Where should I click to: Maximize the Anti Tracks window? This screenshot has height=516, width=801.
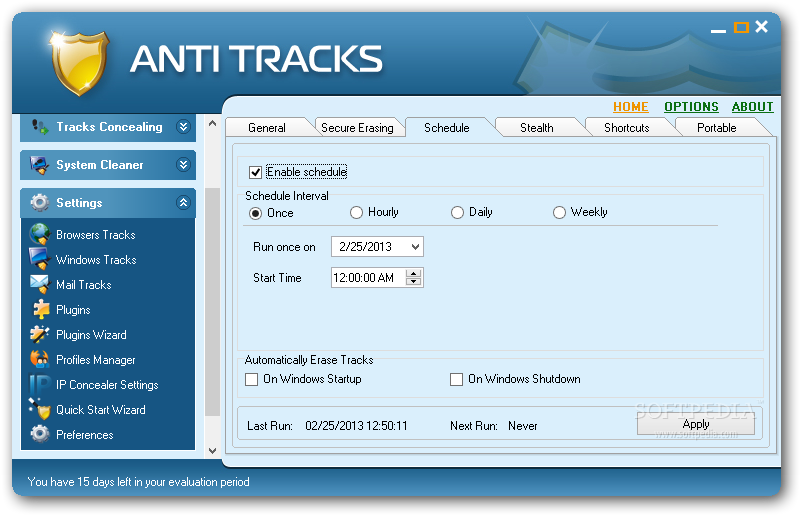click(x=741, y=28)
